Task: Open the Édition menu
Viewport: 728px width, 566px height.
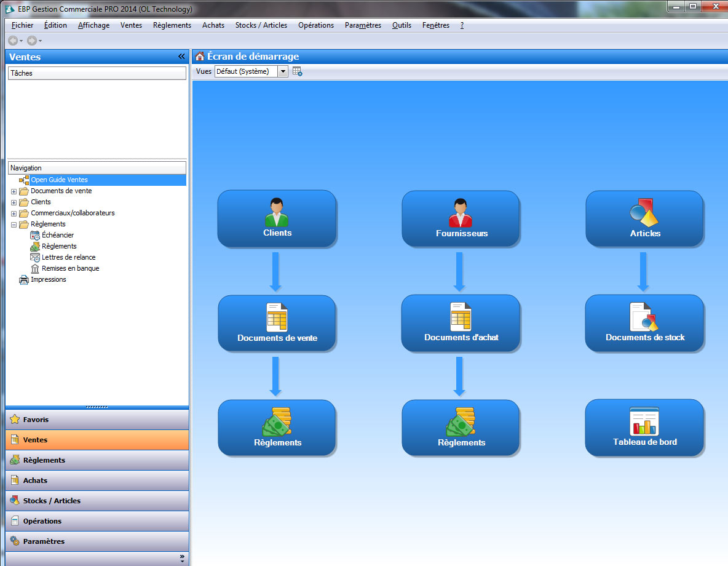Action: pos(55,25)
